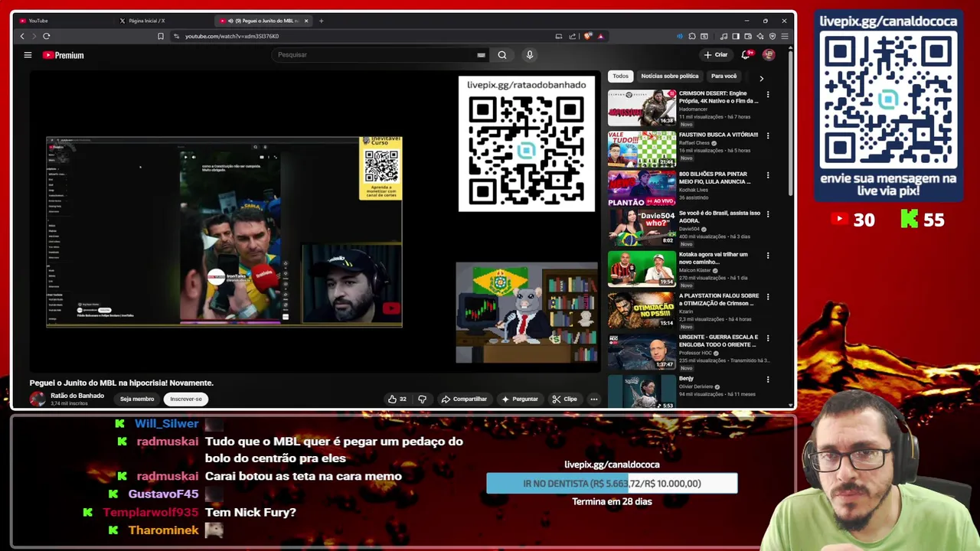This screenshot has height=551, width=980.
Task: Open the YouTube guide hamburger menu
Action: [x=28, y=55]
